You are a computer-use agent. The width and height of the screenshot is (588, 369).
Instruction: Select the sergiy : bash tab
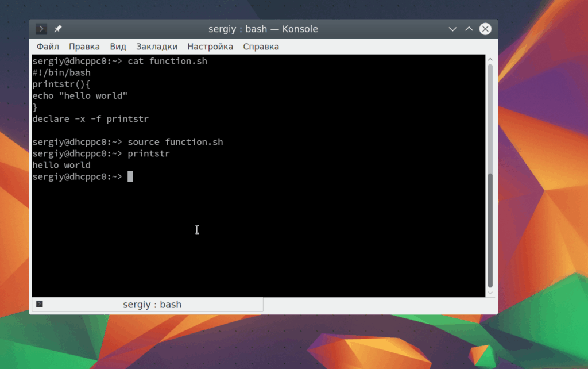[148, 305]
